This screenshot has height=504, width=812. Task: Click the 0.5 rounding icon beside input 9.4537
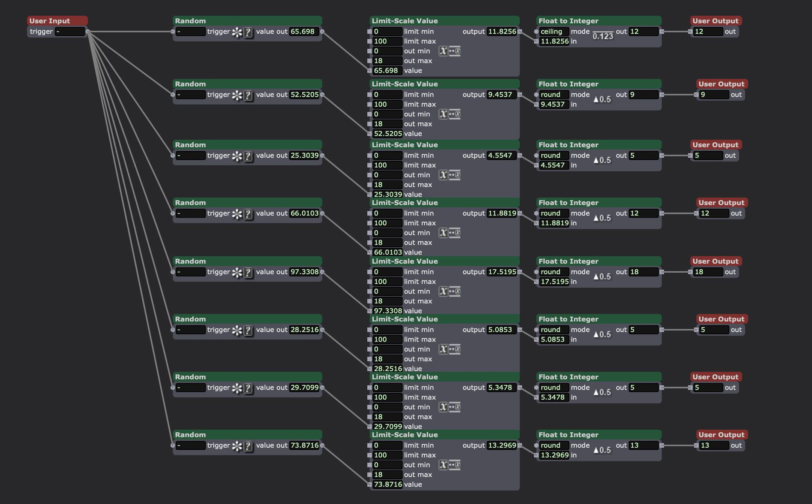[602, 99]
